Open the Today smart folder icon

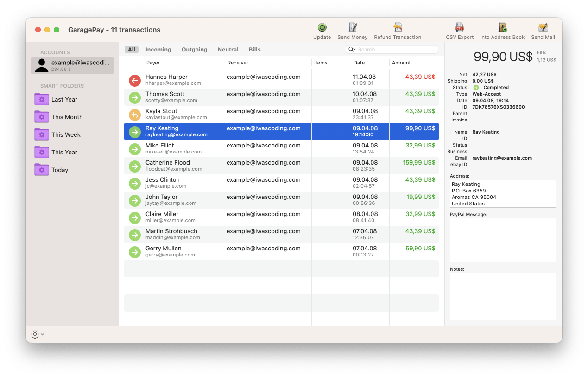tap(42, 170)
